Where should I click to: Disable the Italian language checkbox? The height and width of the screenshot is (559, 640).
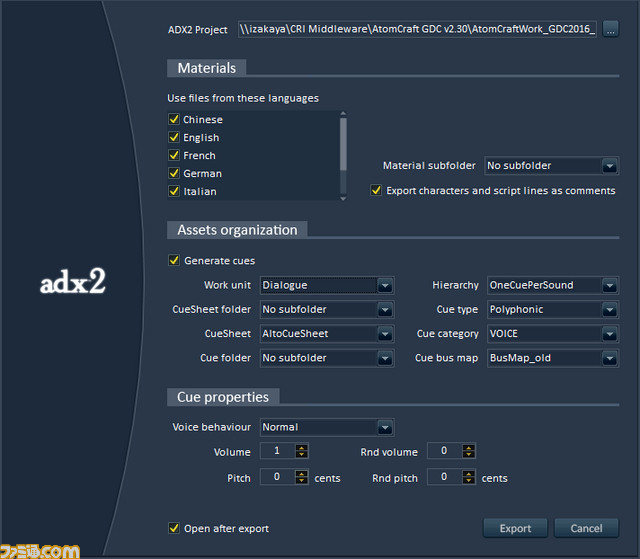pos(174,191)
